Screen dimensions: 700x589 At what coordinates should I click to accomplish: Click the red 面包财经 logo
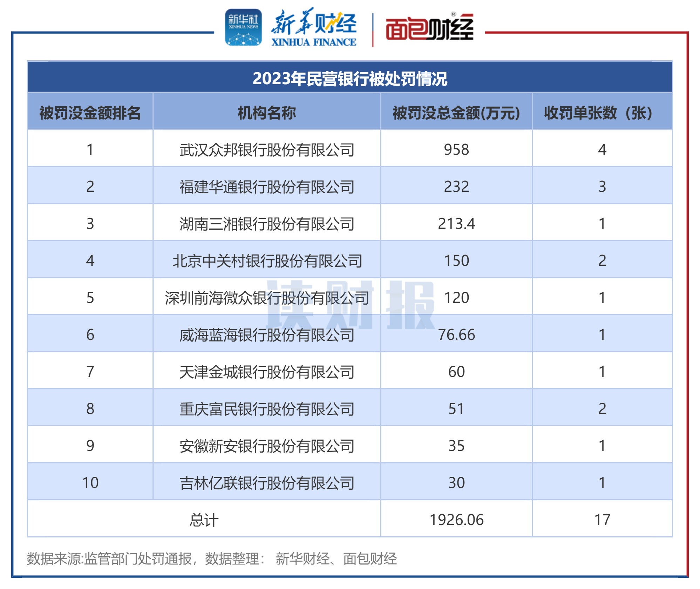(x=429, y=28)
